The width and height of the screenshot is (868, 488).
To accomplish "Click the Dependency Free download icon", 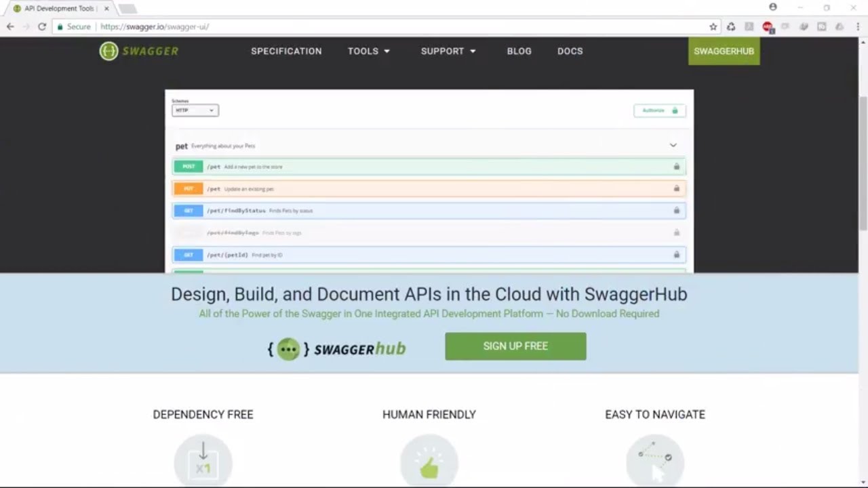I will click(203, 462).
